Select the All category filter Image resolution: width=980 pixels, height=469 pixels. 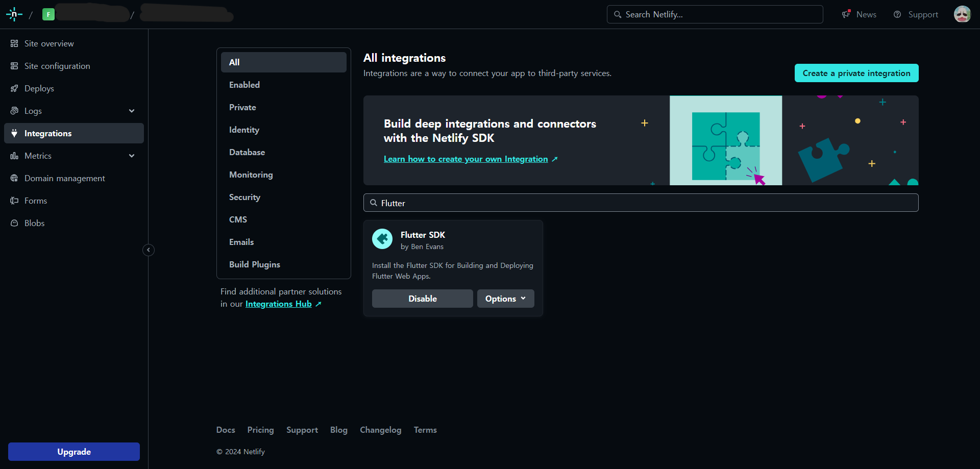(284, 62)
